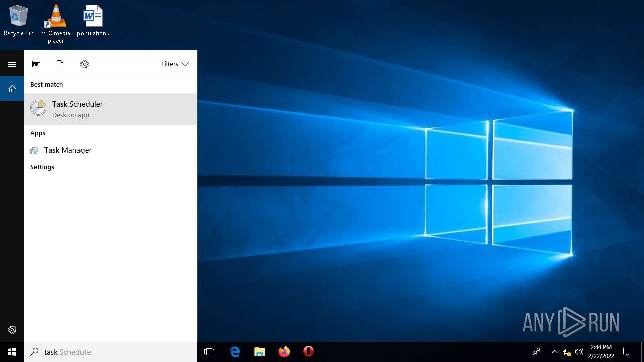Filter search results by Apps icon

pos(36,64)
